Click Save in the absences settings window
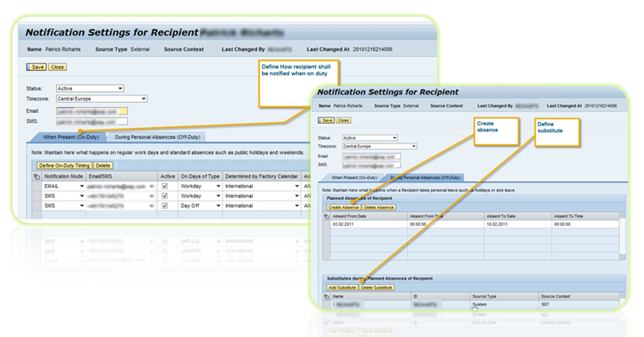 326,120
